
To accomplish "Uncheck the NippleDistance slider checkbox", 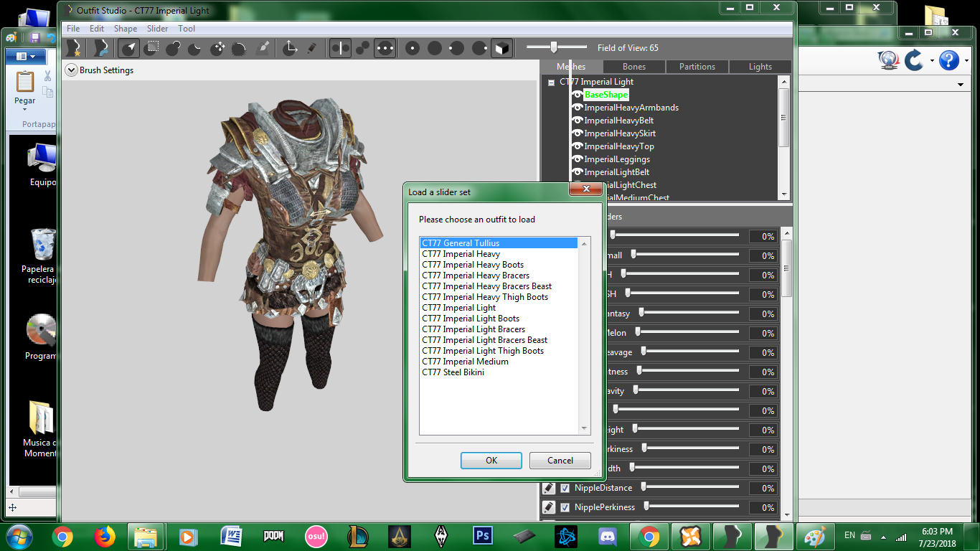I will click(565, 488).
